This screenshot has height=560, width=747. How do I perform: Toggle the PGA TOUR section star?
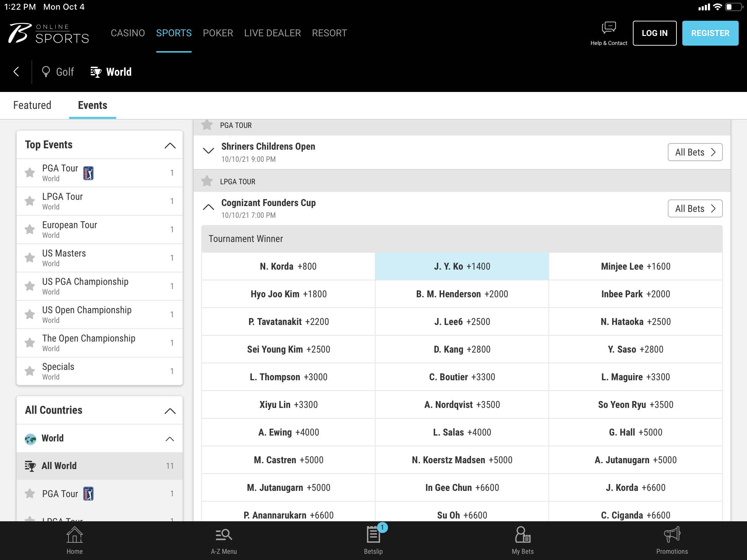207,124
